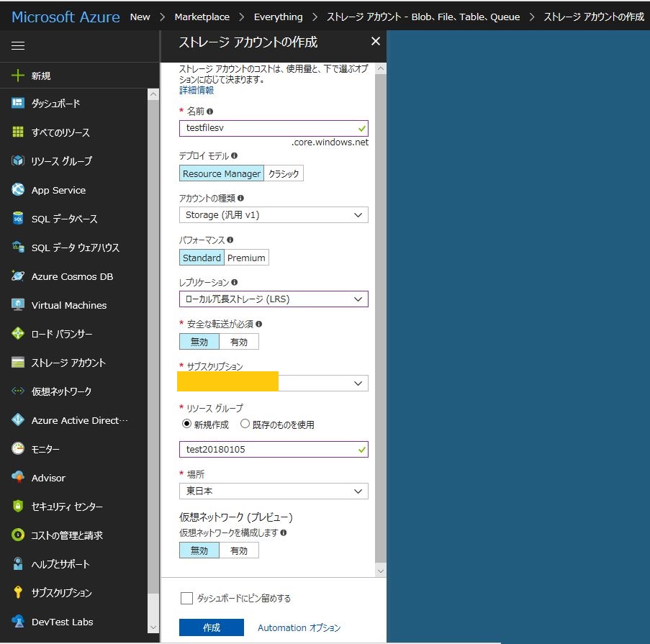650x644 pixels.
Task: Select 新規作成 resource group radio
Action: point(186,424)
